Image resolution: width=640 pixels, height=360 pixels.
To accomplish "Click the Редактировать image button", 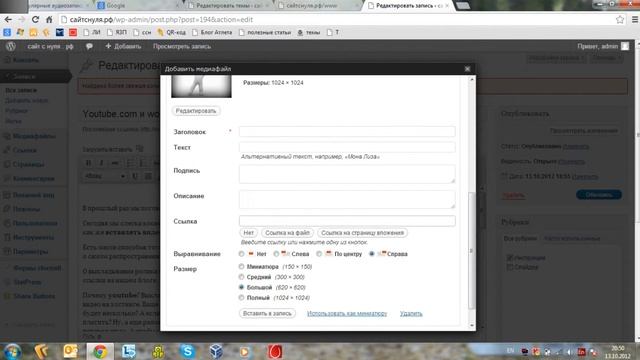I will [x=196, y=111].
